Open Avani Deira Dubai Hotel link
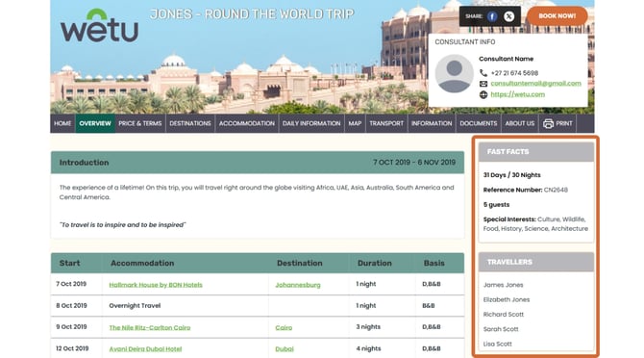The image size is (644, 358). click(145, 349)
